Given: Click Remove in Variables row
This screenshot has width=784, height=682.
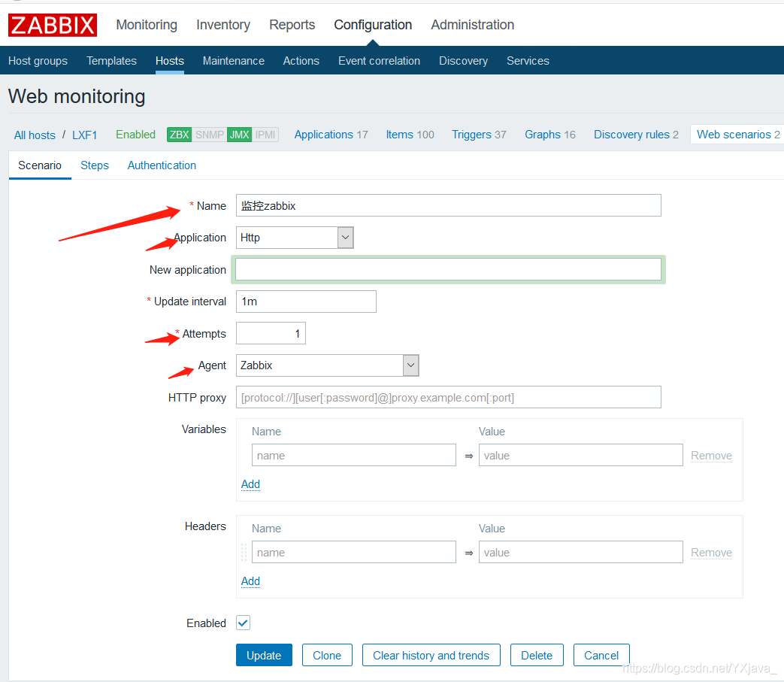Looking at the screenshot, I should click(711, 456).
